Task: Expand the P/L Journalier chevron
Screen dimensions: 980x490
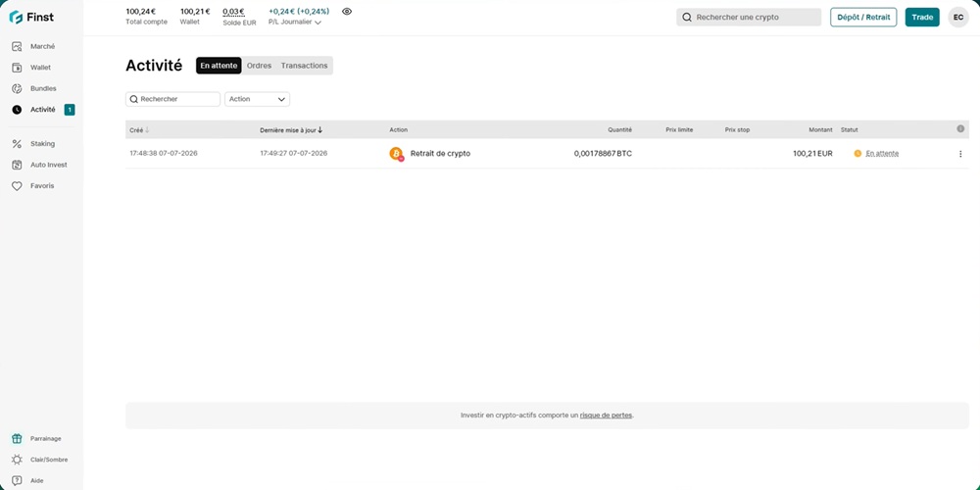Action: pyautogui.click(x=318, y=23)
